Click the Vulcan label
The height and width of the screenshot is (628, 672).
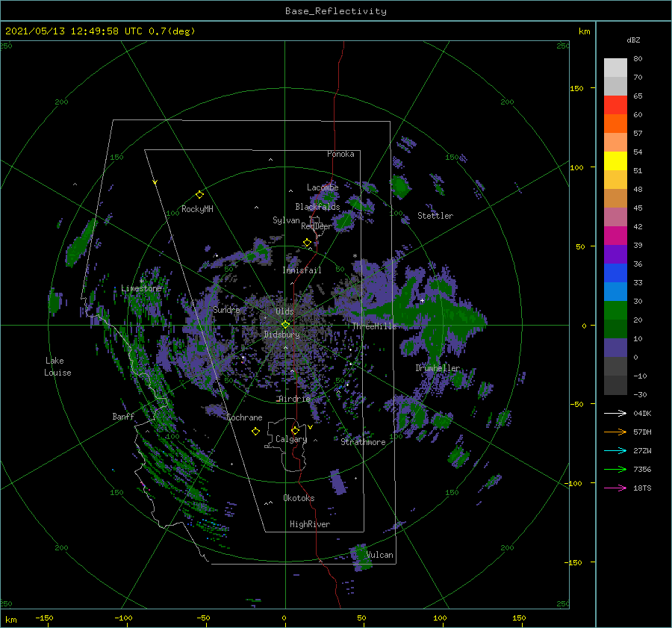(x=380, y=555)
